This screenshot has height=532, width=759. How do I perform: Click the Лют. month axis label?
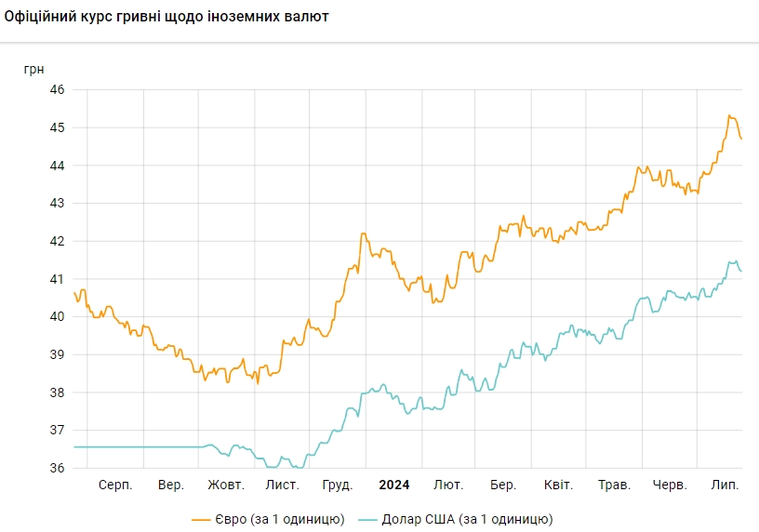[x=449, y=485]
